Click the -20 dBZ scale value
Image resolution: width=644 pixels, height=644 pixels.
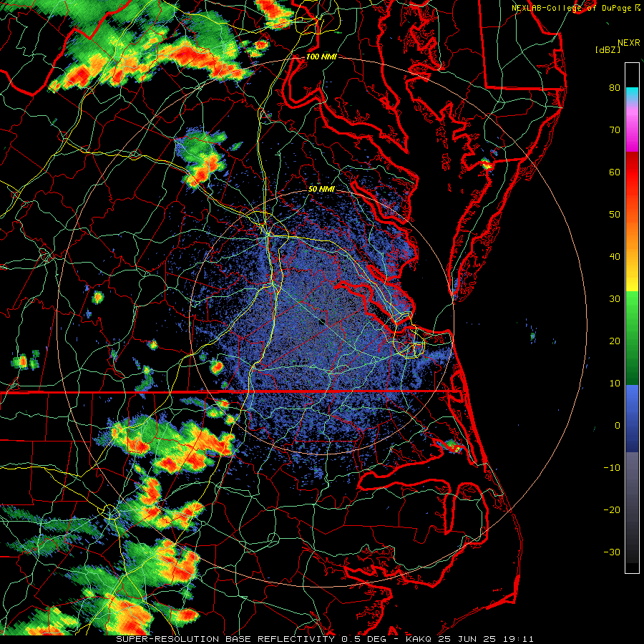(612, 510)
